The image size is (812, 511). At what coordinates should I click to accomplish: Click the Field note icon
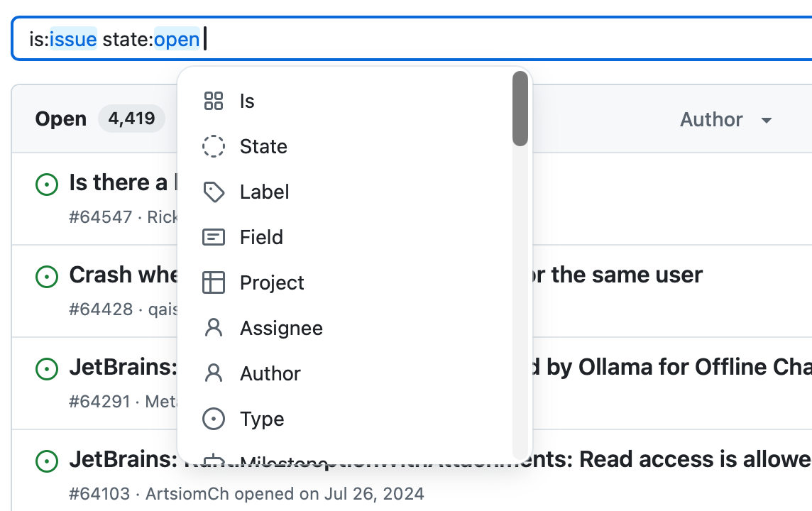pos(214,237)
